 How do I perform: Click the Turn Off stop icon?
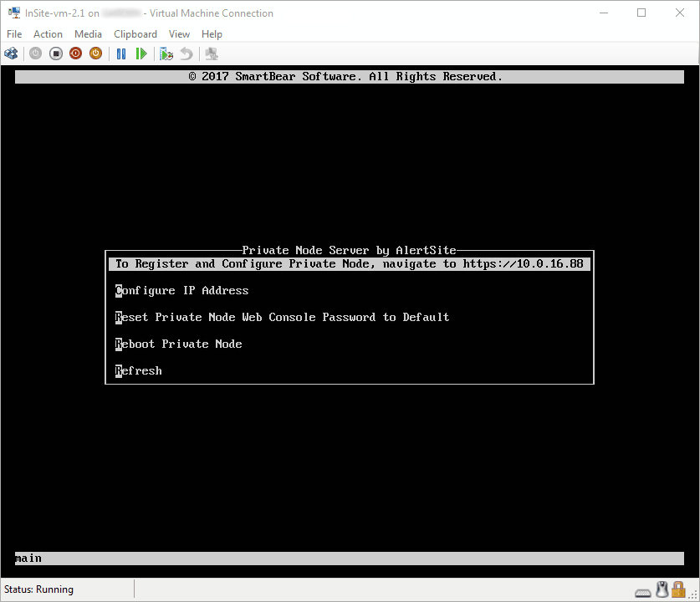(x=56, y=54)
